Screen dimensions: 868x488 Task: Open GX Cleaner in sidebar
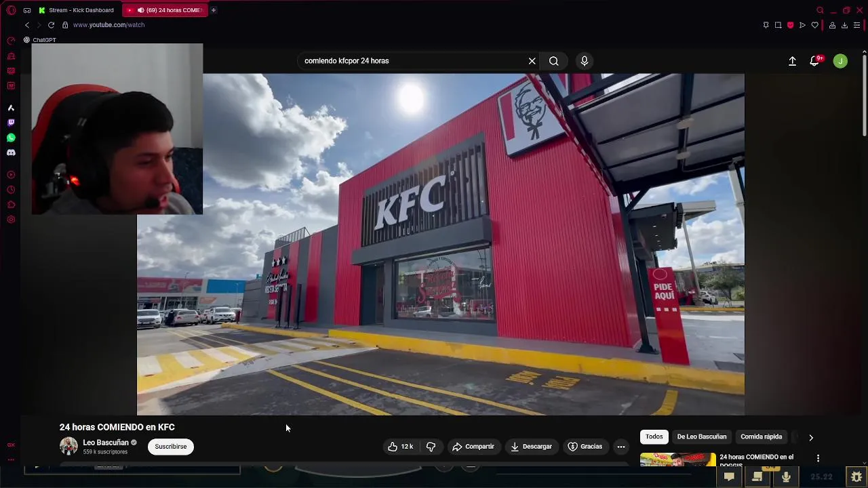click(11, 56)
